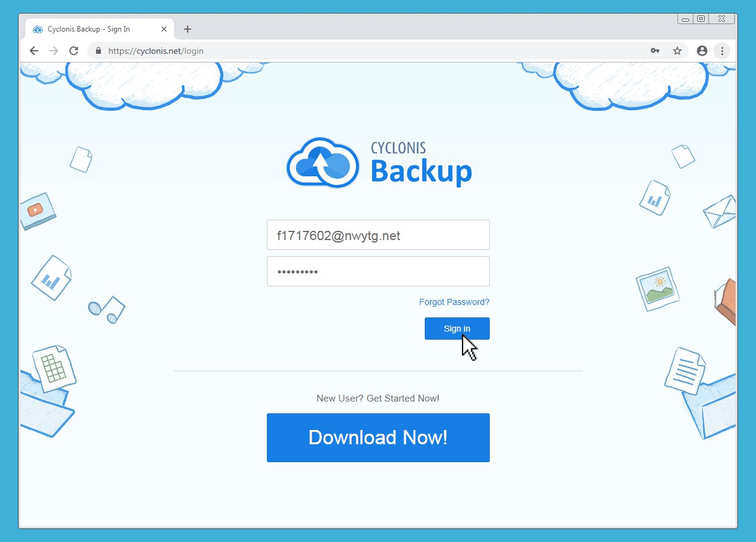Open Chrome's three-dot menu

[x=722, y=51]
